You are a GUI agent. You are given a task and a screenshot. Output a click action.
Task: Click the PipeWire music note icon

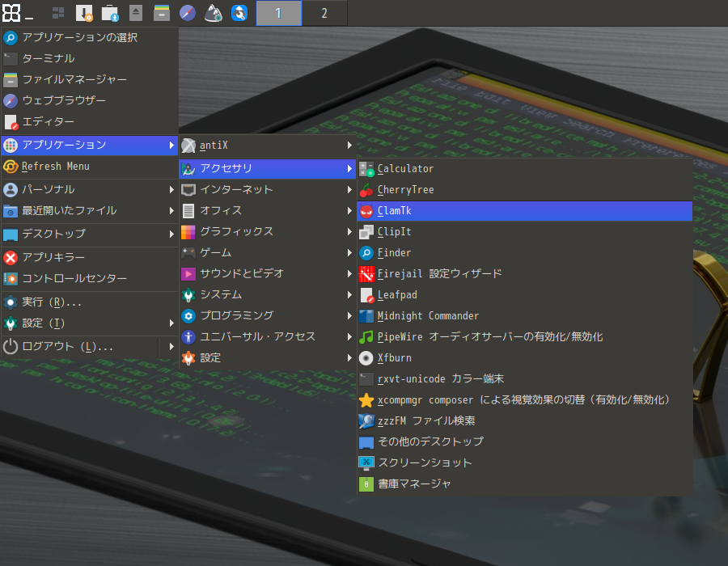tap(366, 337)
